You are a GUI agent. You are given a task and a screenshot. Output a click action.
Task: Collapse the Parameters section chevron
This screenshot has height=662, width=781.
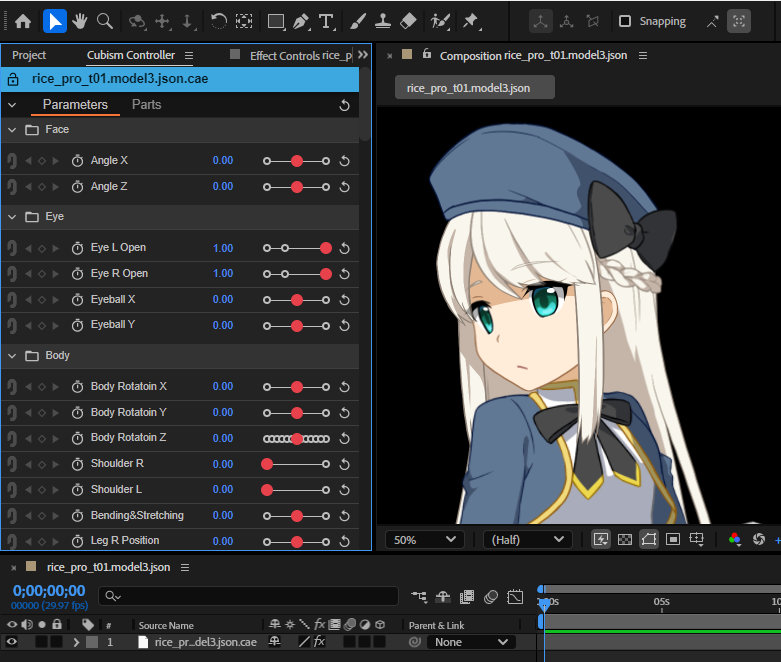tap(12, 105)
